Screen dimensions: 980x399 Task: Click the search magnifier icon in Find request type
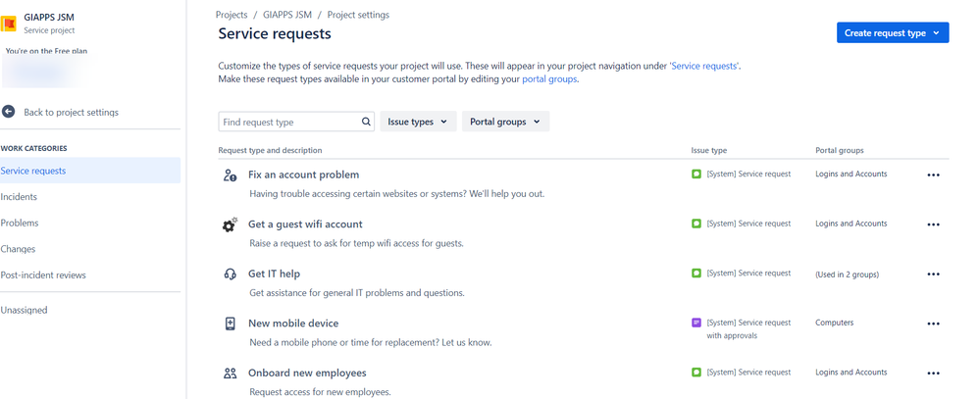[x=366, y=122]
